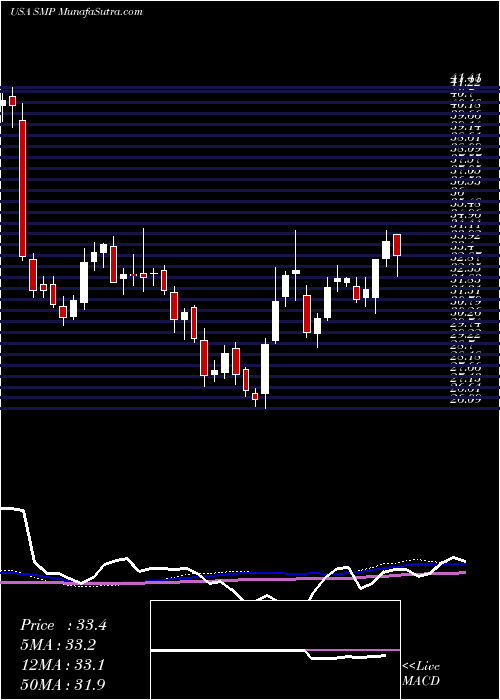500x700 pixels.
Task: Click the tall red candlestick near the chart start
Action: pos(22,188)
